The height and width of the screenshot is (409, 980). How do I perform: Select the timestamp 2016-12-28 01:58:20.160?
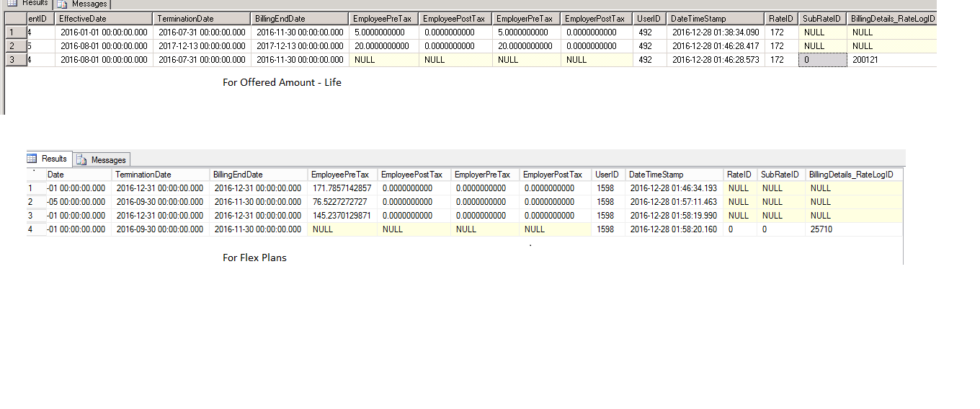click(x=674, y=229)
